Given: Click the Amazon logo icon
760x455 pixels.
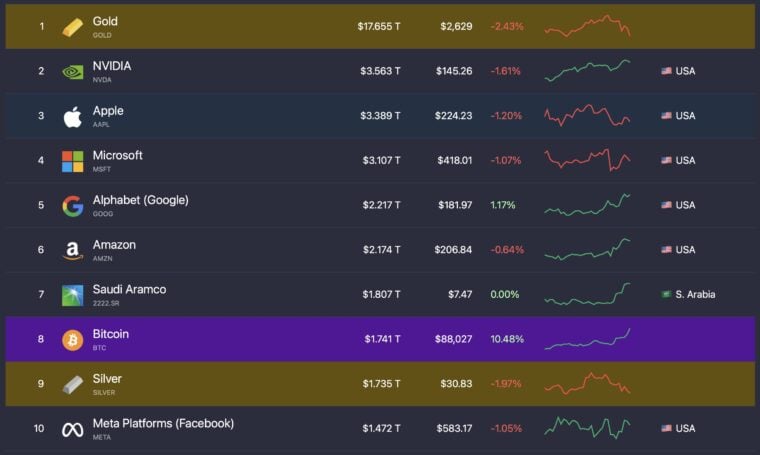Looking at the screenshot, I should [72, 251].
